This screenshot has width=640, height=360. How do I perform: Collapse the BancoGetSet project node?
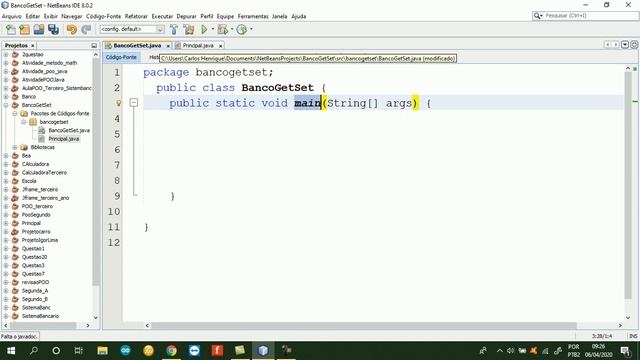point(6,105)
